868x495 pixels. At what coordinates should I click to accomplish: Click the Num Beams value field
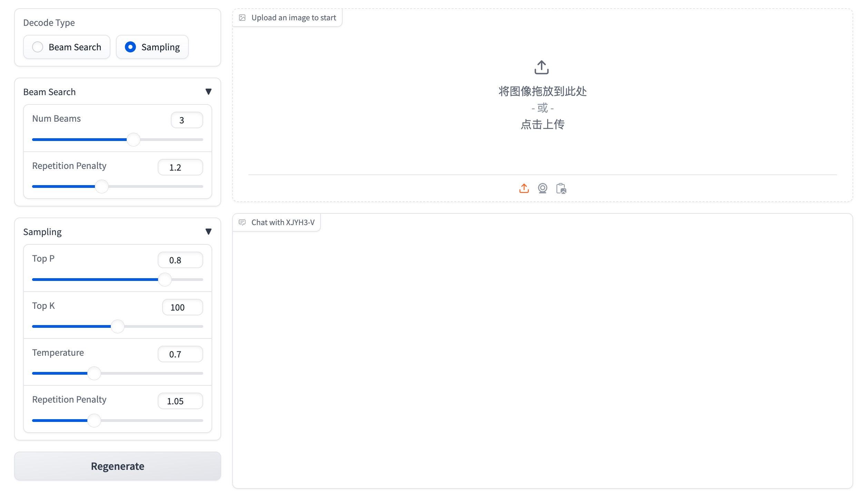[187, 120]
